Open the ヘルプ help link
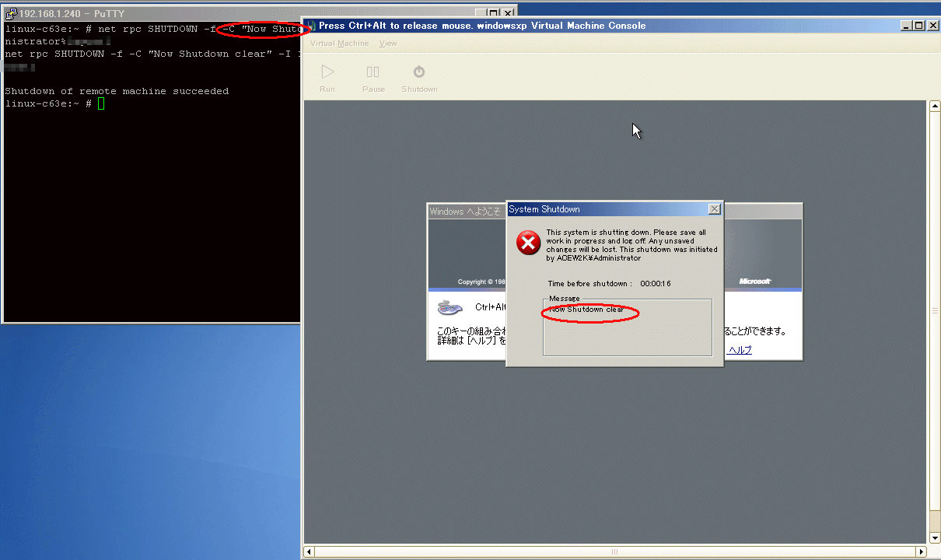The image size is (941, 560). (x=740, y=350)
